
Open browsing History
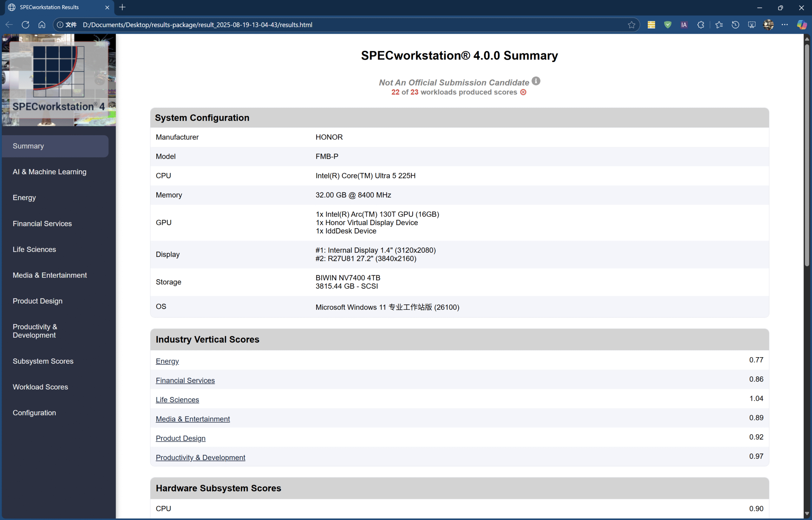point(736,25)
